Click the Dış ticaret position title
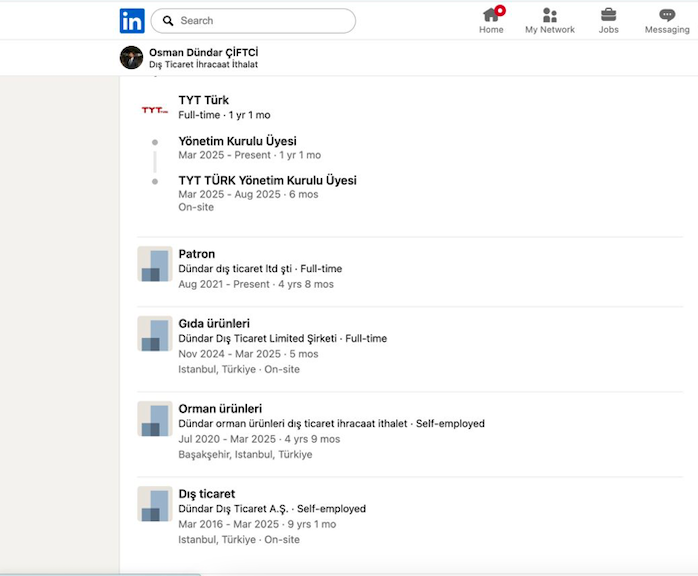The height and width of the screenshot is (576, 698). point(206,494)
